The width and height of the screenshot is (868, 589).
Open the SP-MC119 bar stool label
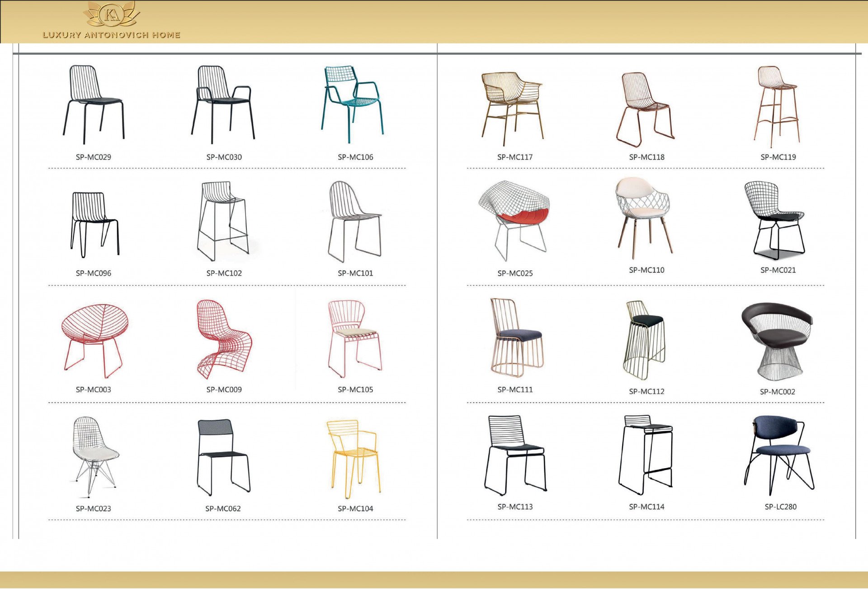(778, 157)
